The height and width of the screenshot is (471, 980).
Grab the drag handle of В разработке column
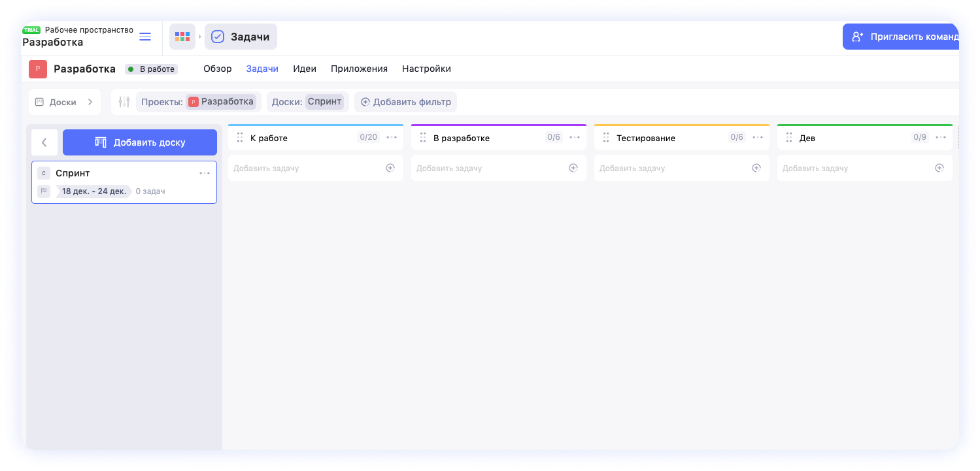pyautogui.click(x=423, y=138)
